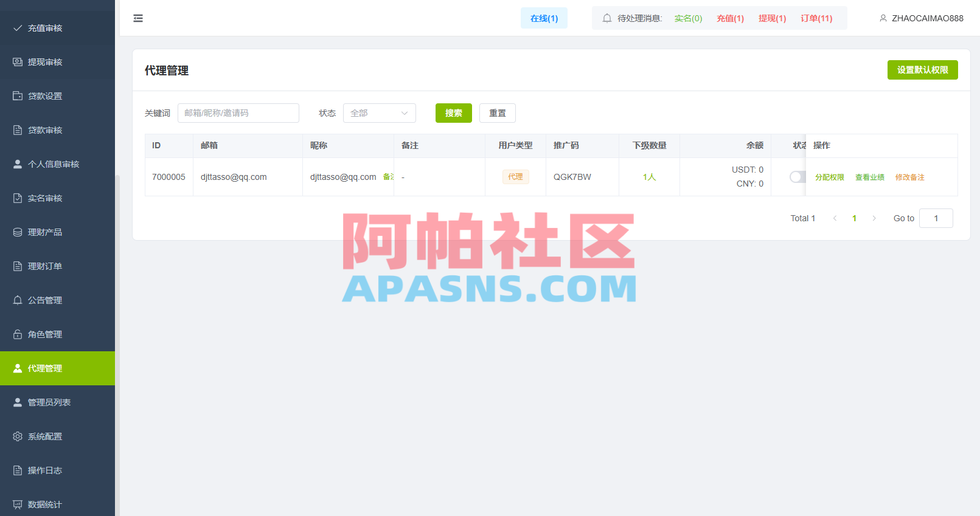Open the 状态 filter dropdown

[380, 113]
